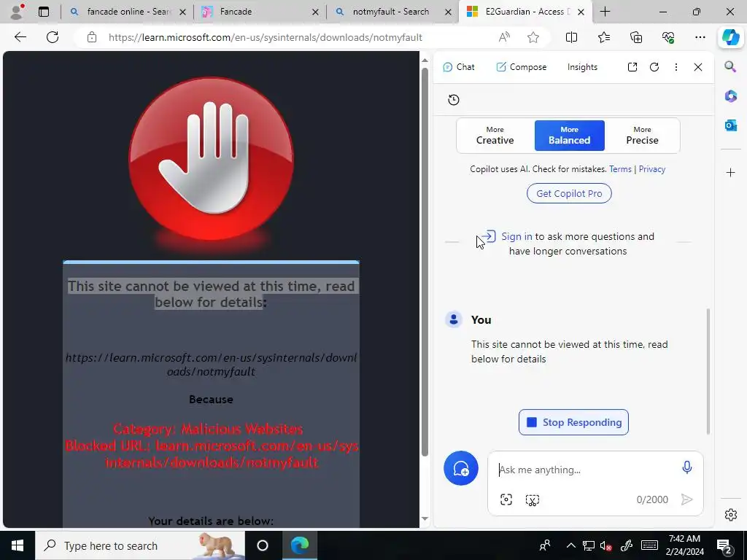Add a screenshot with capture icon
The height and width of the screenshot is (560, 747).
506,499
